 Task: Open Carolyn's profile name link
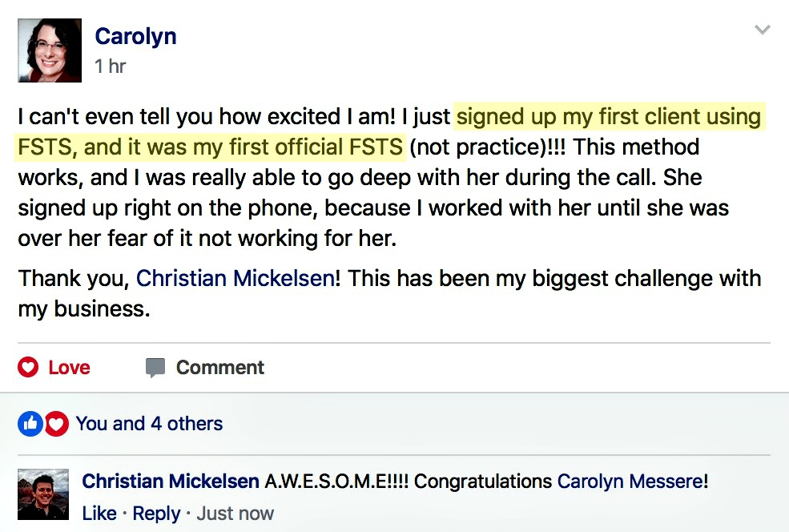(x=136, y=36)
